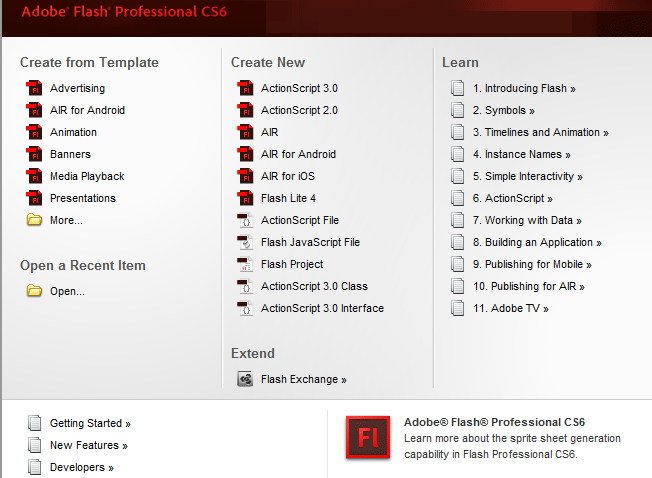Screen dimensions: 652x478
Task: Read about sprite sheet generation capability
Action: coord(512,446)
